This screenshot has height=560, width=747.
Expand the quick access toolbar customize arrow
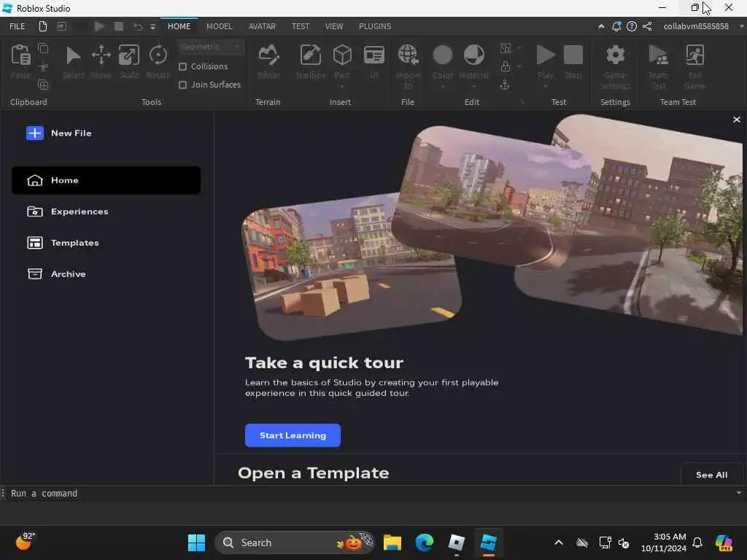153,27
